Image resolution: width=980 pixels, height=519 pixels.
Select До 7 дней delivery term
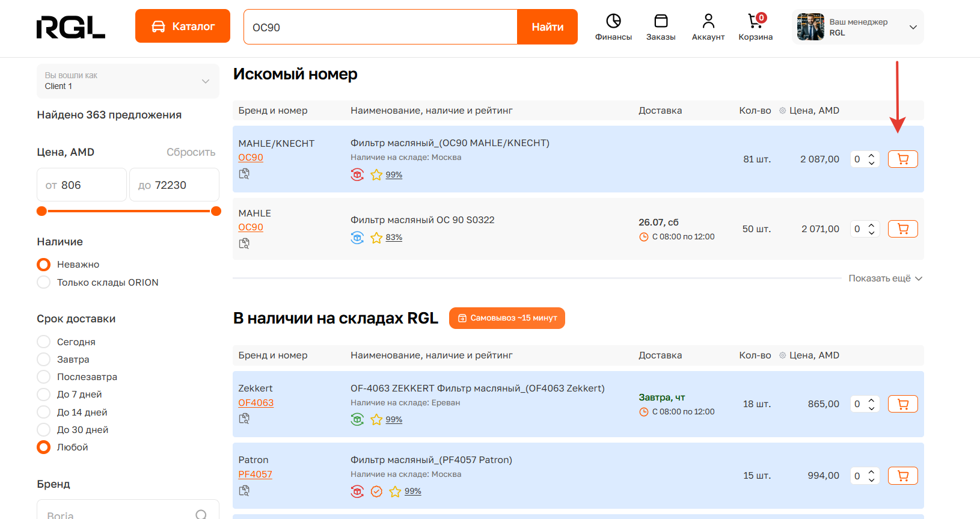point(43,395)
